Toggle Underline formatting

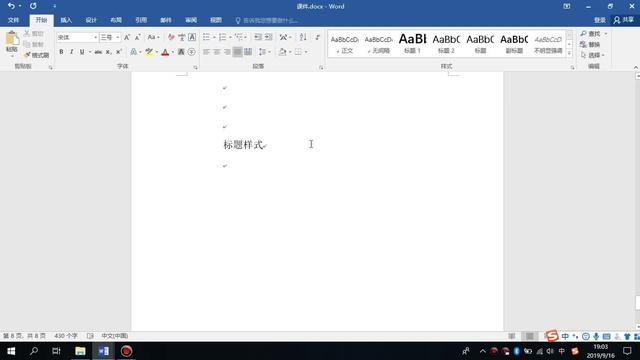coord(82,52)
